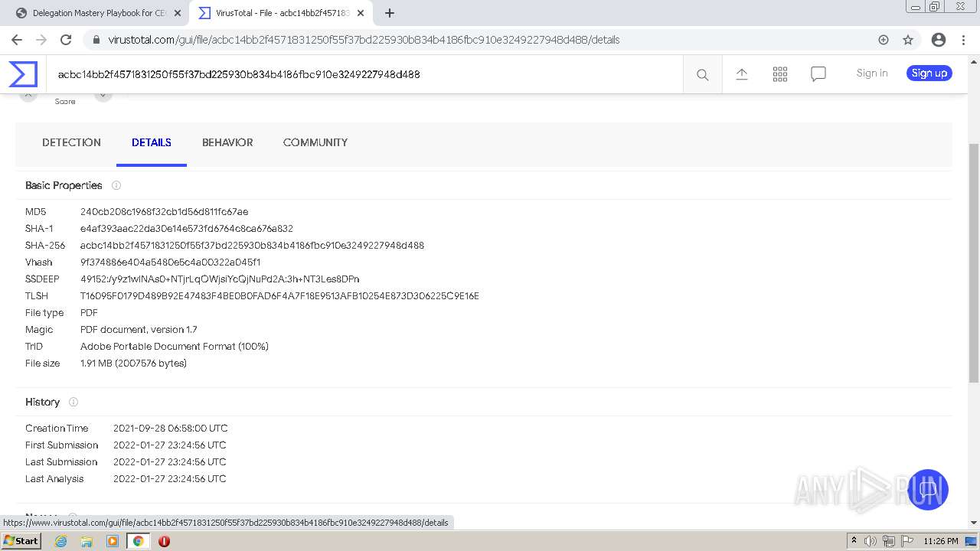Click the site lock icon
980x551 pixels.
[96, 40]
